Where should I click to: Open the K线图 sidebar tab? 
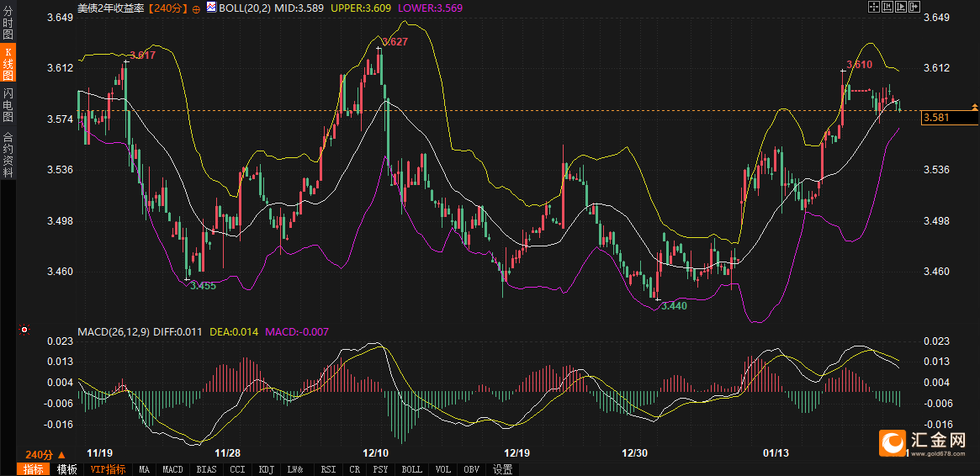click(8, 64)
